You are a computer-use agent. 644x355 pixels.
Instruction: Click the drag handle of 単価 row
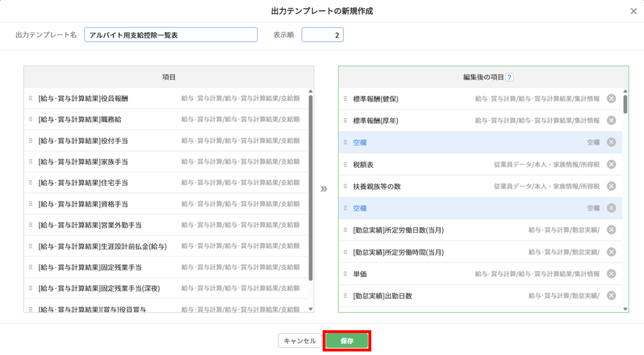pos(345,274)
